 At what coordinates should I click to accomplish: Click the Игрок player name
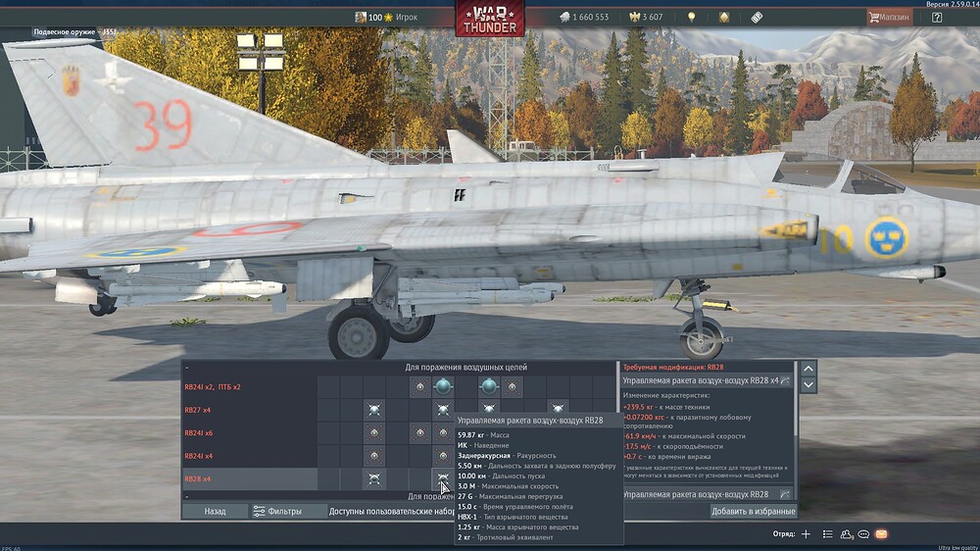coord(407,18)
